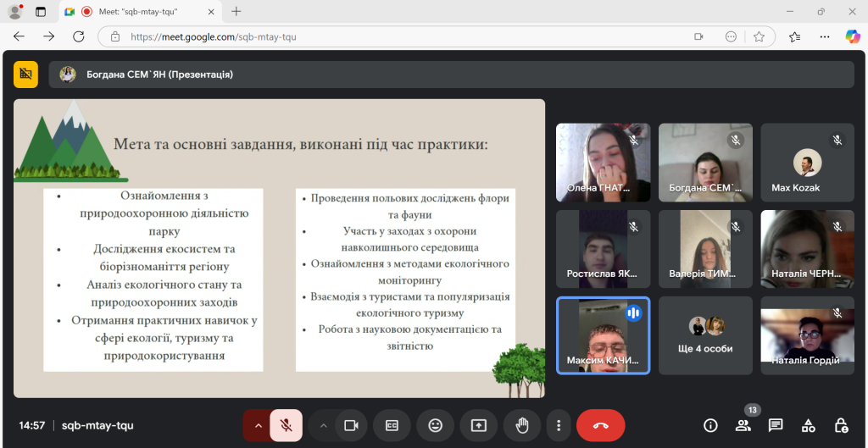Open the three-dot more options menu

tap(558, 425)
